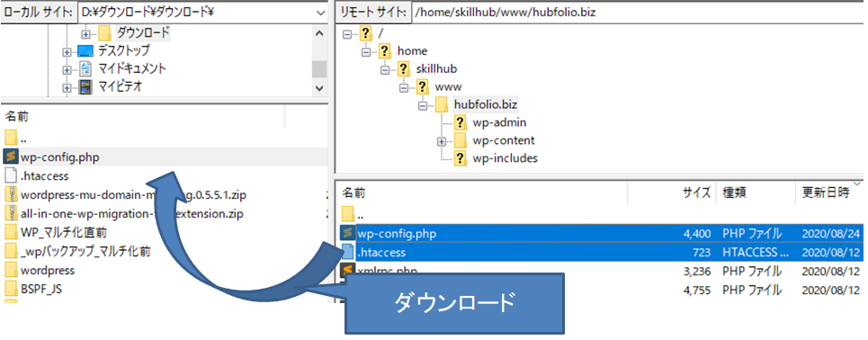The height and width of the screenshot is (340, 868).
Task: Click BSPF_JS folder icon
Action: point(11,290)
